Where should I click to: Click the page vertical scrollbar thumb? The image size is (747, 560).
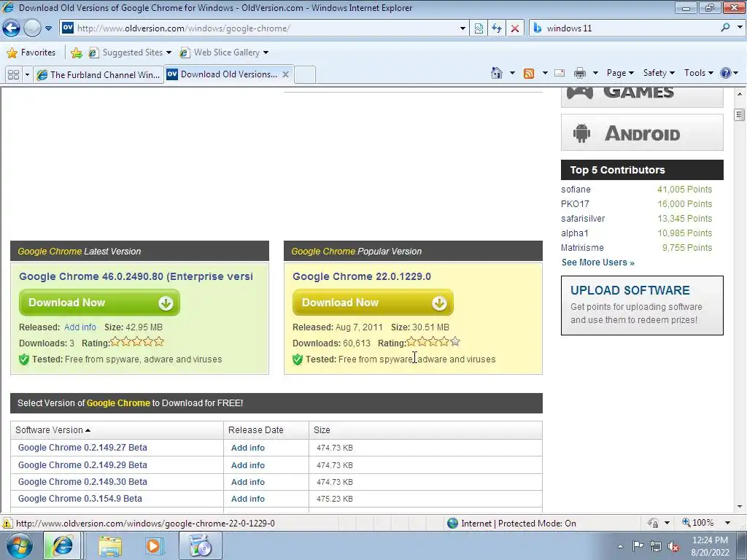(x=740, y=114)
